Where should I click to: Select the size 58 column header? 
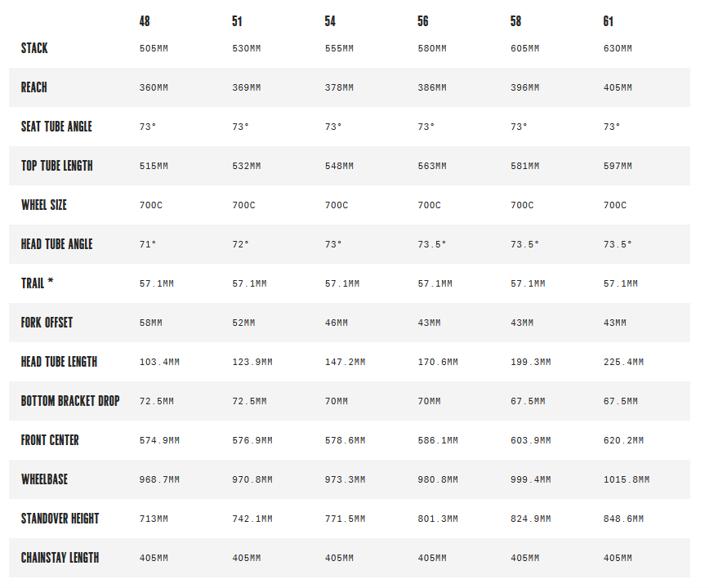(x=516, y=21)
